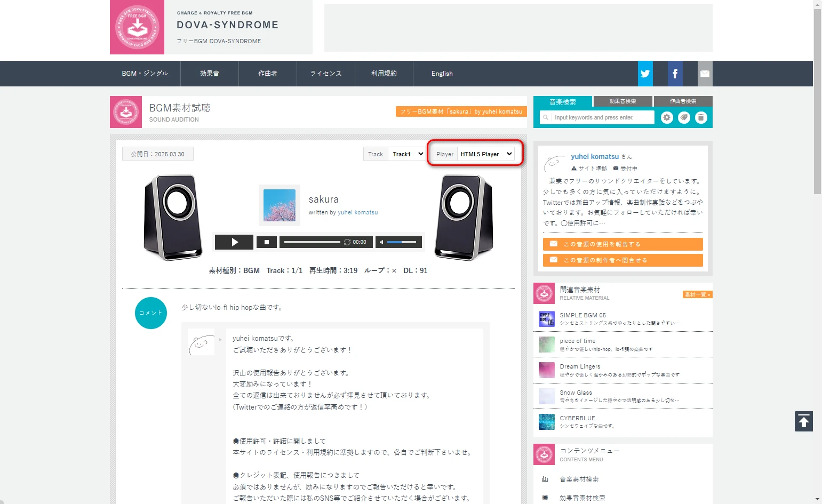Switch to the 作曲者検索 tab
Image resolution: width=822 pixels, height=504 pixels.
(x=683, y=101)
